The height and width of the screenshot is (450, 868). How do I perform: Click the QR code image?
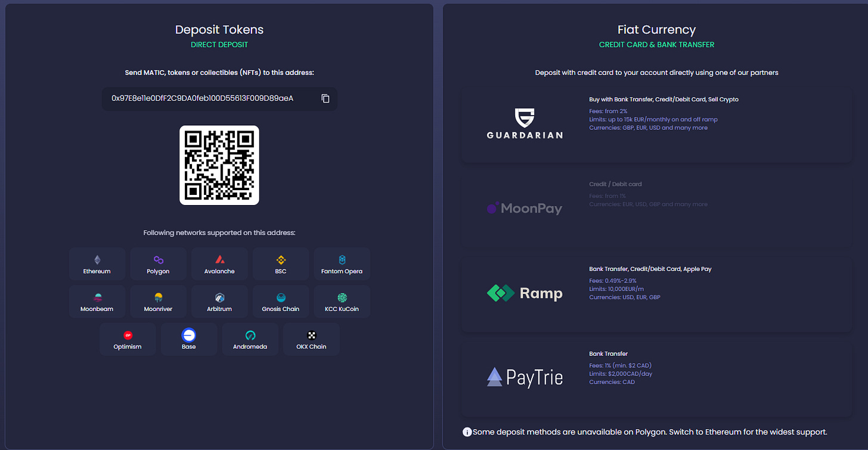point(219,165)
